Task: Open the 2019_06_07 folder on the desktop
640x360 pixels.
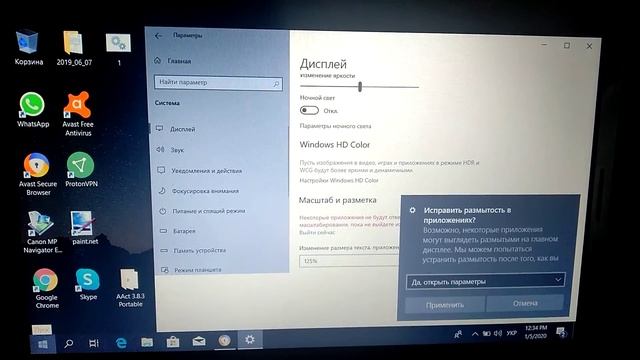Action: coord(74,48)
